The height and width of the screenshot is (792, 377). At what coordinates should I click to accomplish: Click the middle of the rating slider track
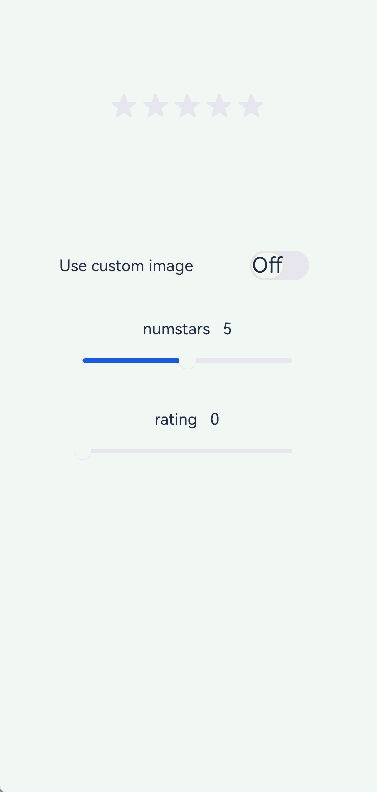(187, 451)
